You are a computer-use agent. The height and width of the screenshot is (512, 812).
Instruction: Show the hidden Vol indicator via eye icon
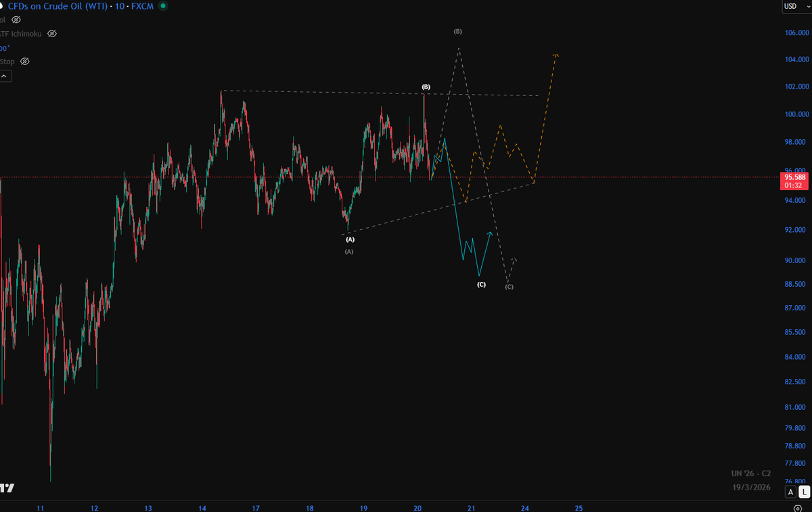(16, 20)
